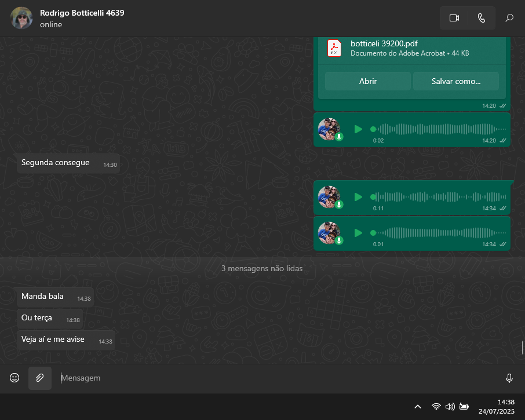Click the PDF icon of botticeli 39200.pdf
Screen dimensions: 525x420
tap(334, 48)
